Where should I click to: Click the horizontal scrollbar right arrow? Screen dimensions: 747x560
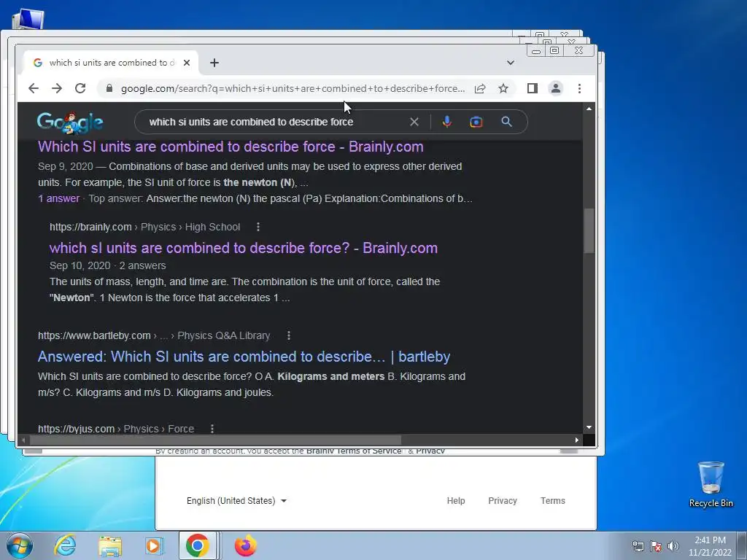[x=576, y=440]
